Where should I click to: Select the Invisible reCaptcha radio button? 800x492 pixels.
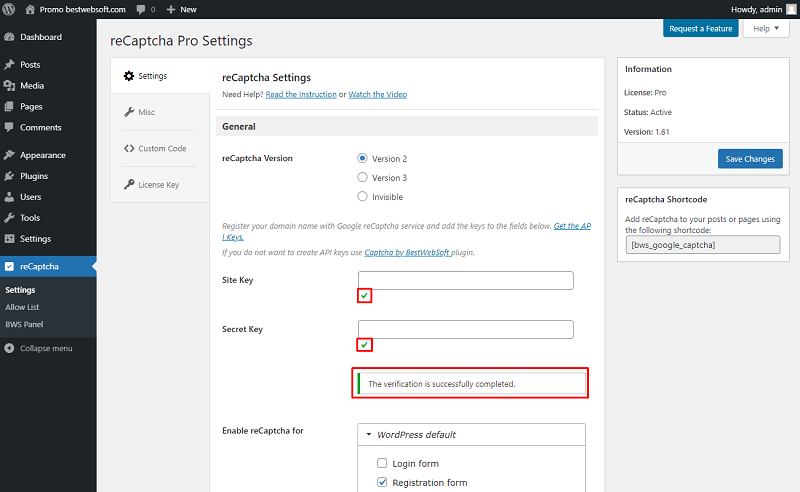click(362, 196)
